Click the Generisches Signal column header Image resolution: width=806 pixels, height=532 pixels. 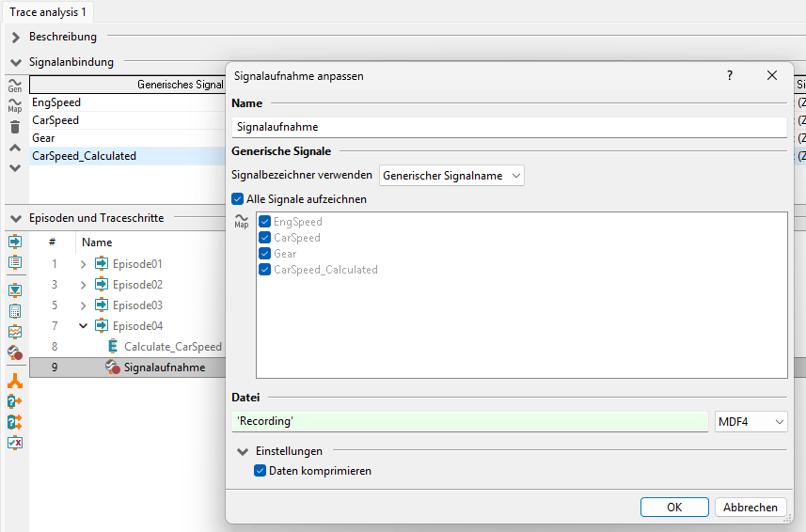click(128, 85)
